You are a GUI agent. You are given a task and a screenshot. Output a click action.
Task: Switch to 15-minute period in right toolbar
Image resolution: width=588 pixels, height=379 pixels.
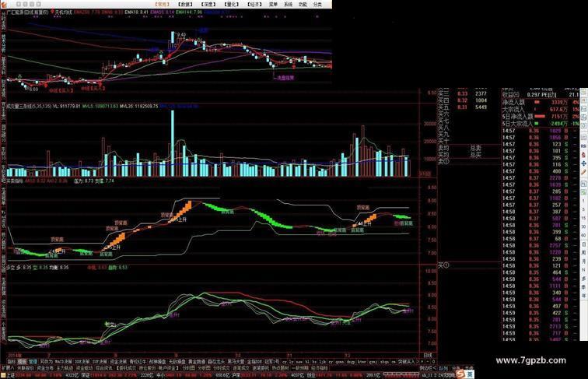pos(583,218)
